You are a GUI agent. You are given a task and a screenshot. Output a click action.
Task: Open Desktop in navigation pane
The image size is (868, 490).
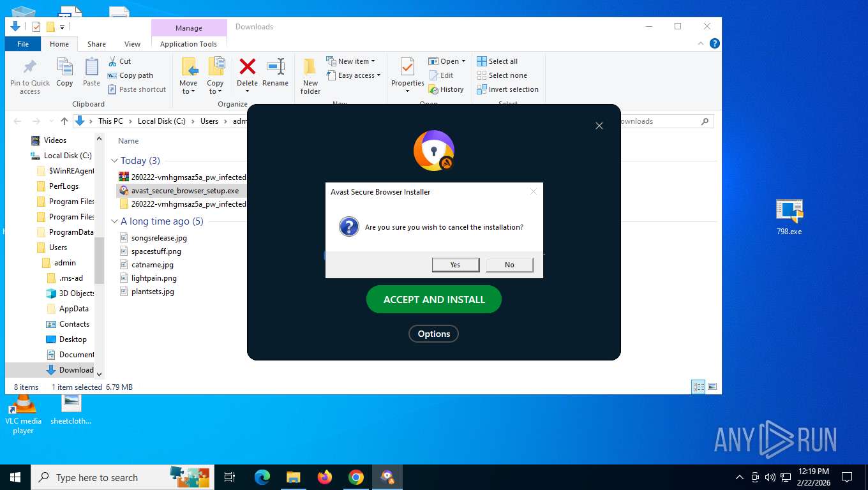(x=73, y=339)
